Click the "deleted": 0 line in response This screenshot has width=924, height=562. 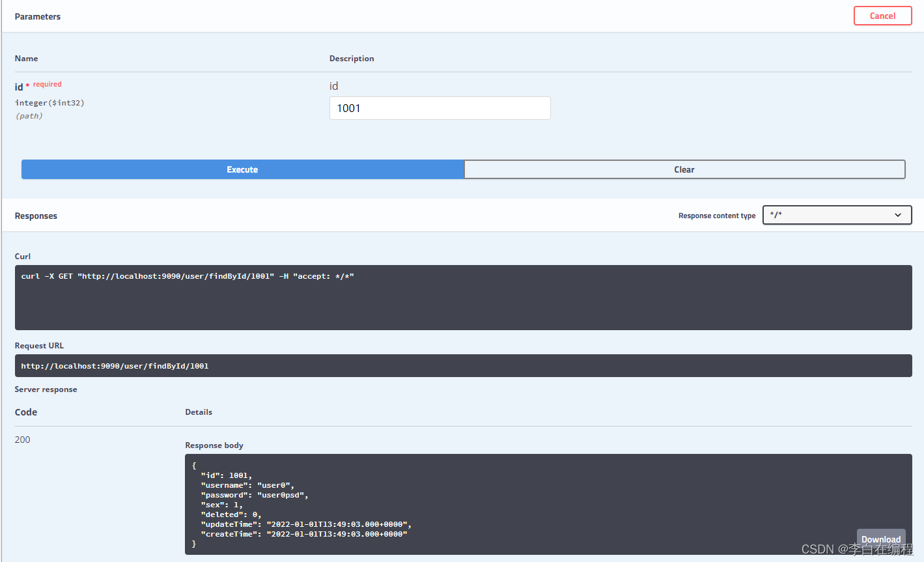point(231,514)
